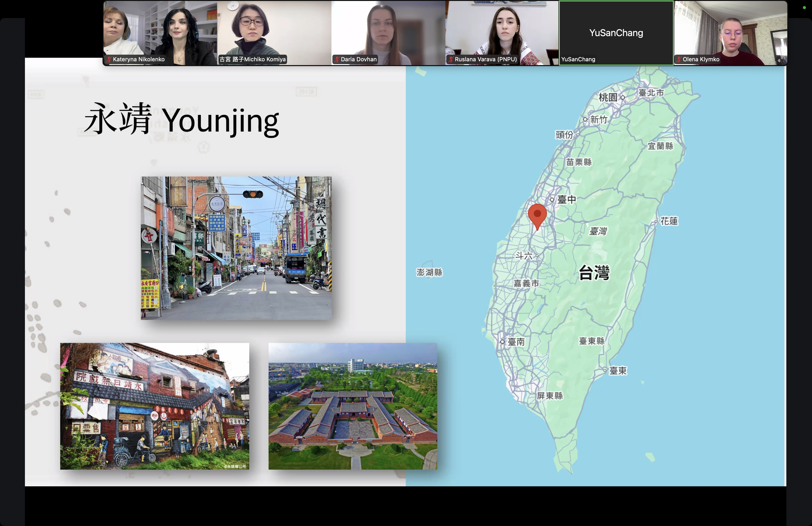Select the YuSanChang active speaker tile
This screenshot has height=526, width=812.
coord(616,33)
